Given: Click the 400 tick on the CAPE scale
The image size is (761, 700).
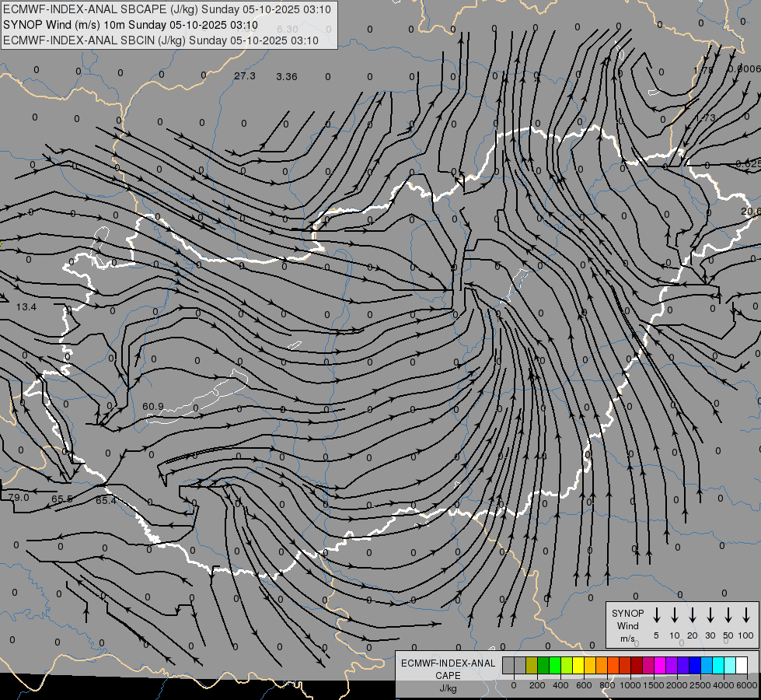Looking at the screenshot, I should pos(560,685).
